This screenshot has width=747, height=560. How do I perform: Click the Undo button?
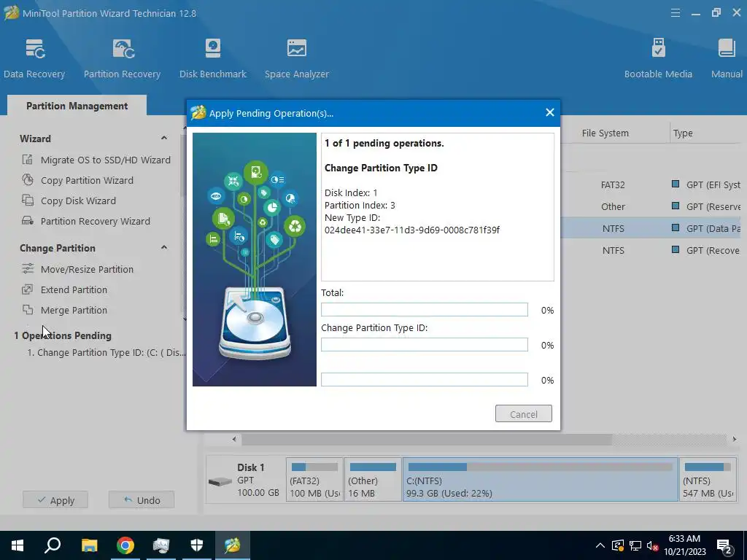(142, 500)
